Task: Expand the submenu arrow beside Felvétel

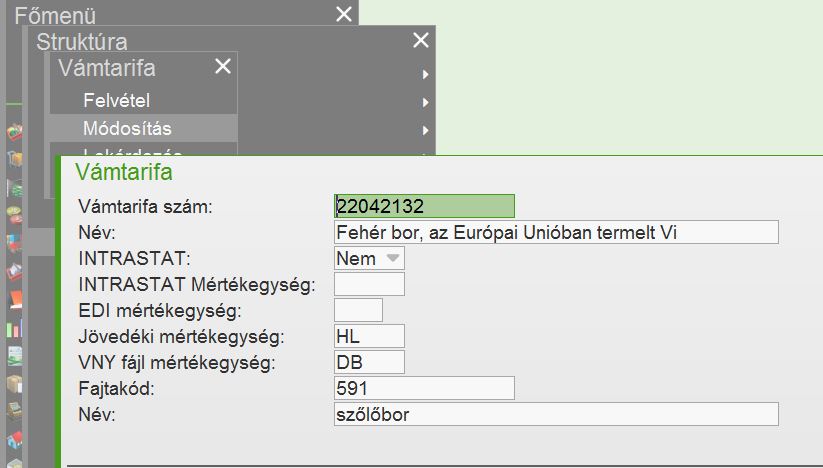Action: pos(425,101)
